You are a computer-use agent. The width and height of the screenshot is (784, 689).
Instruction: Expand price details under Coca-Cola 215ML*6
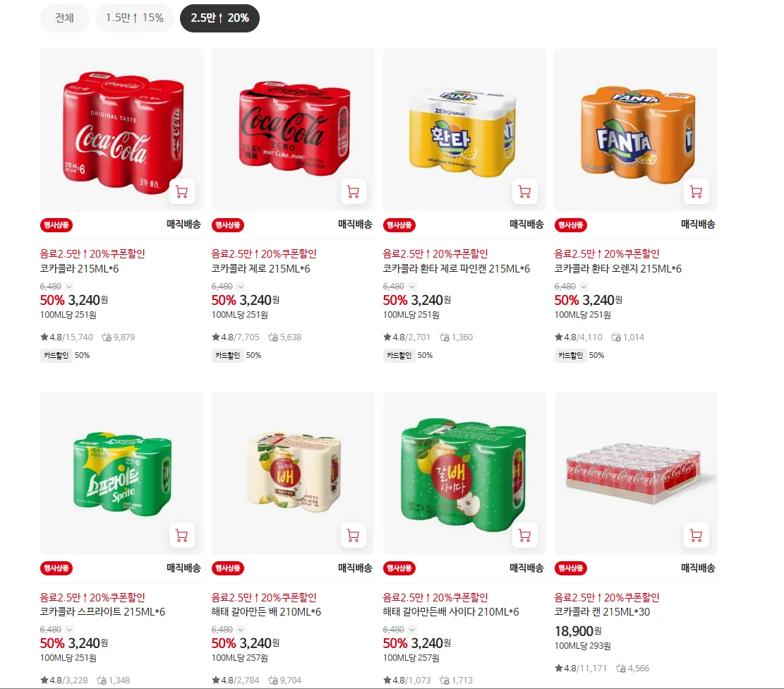69,287
